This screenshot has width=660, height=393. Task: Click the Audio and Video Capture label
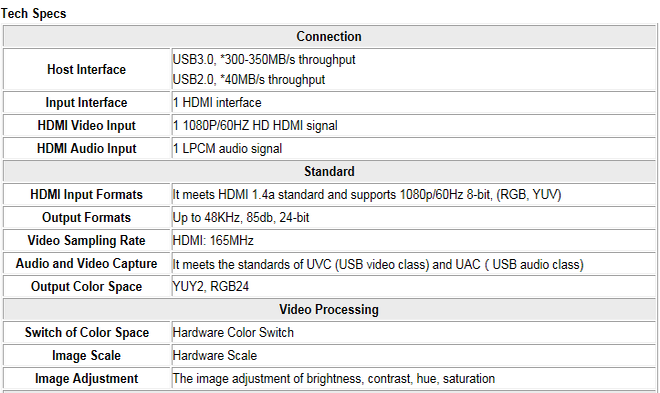(x=86, y=264)
